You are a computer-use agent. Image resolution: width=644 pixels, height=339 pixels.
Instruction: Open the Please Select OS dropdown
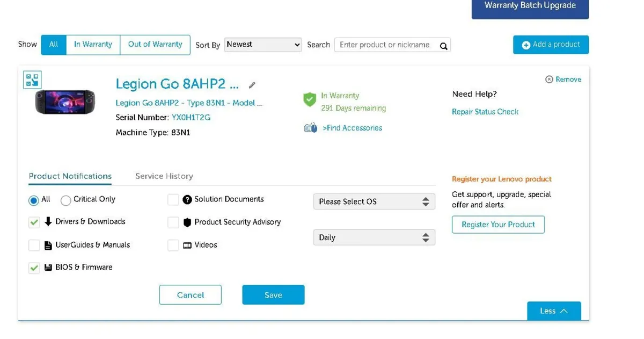point(374,201)
